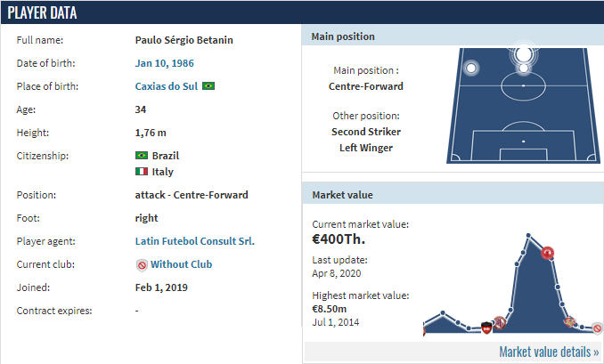Select the Second Striker marker on pitch
Viewport: 604px width, 364px height.
click(524, 69)
